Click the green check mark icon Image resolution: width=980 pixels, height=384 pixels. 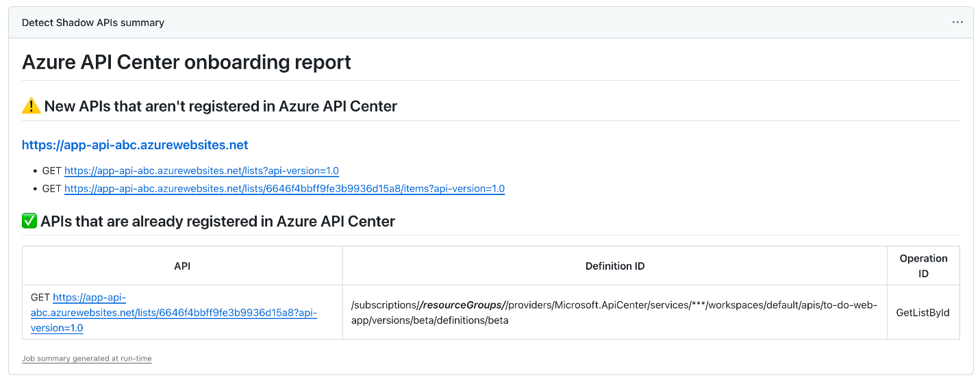click(29, 221)
